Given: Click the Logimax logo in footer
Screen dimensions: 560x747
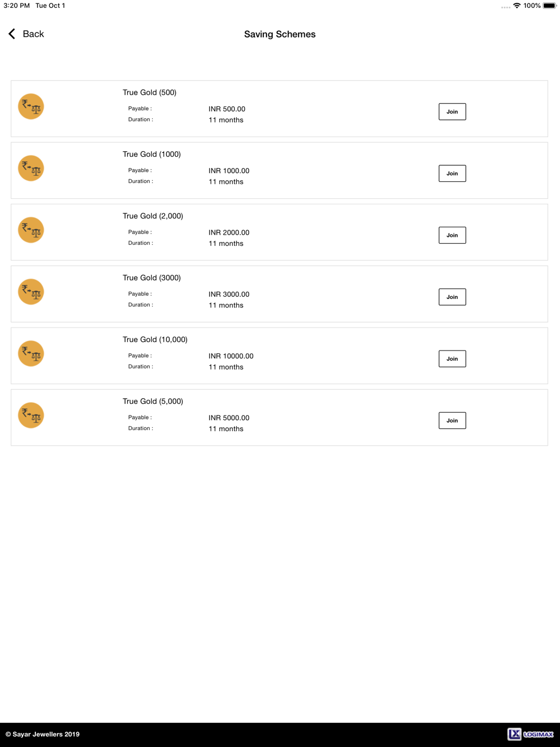Looking at the screenshot, I should click(x=531, y=734).
